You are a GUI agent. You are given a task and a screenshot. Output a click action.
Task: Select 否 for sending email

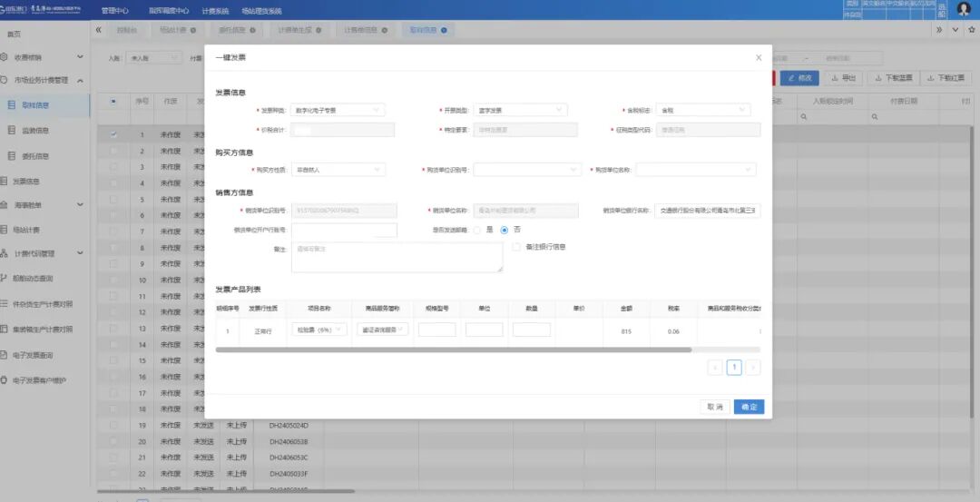point(505,230)
